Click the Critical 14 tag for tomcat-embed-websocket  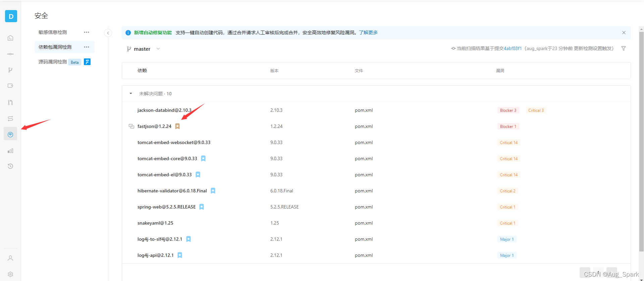click(509, 142)
